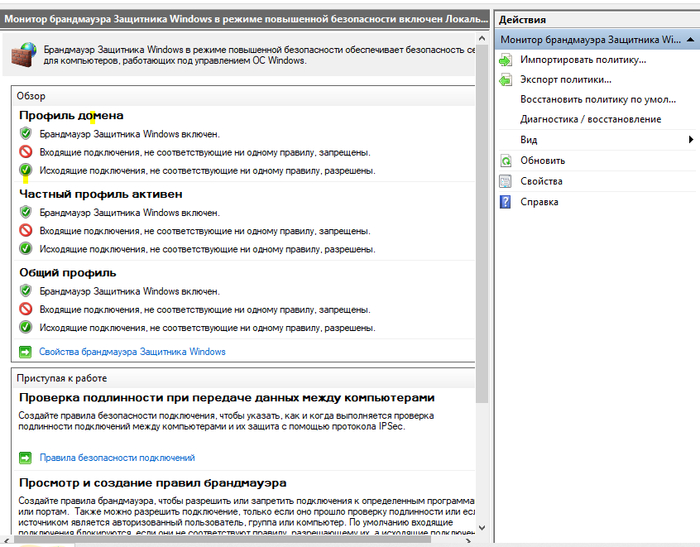This screenshot has width=700, height=547.
Task: Click the Свойства properties icon
Action: [x=505, y=181]
